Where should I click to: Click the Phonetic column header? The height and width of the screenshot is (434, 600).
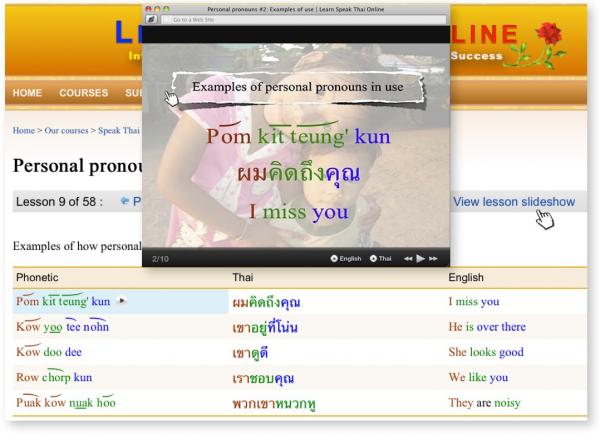pyautogui.click(x=37, y=277)
